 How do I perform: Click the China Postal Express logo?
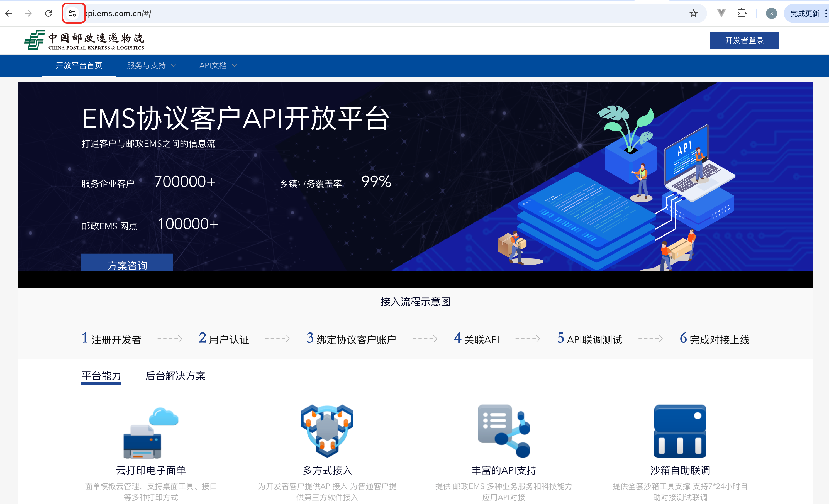(84, 40)
